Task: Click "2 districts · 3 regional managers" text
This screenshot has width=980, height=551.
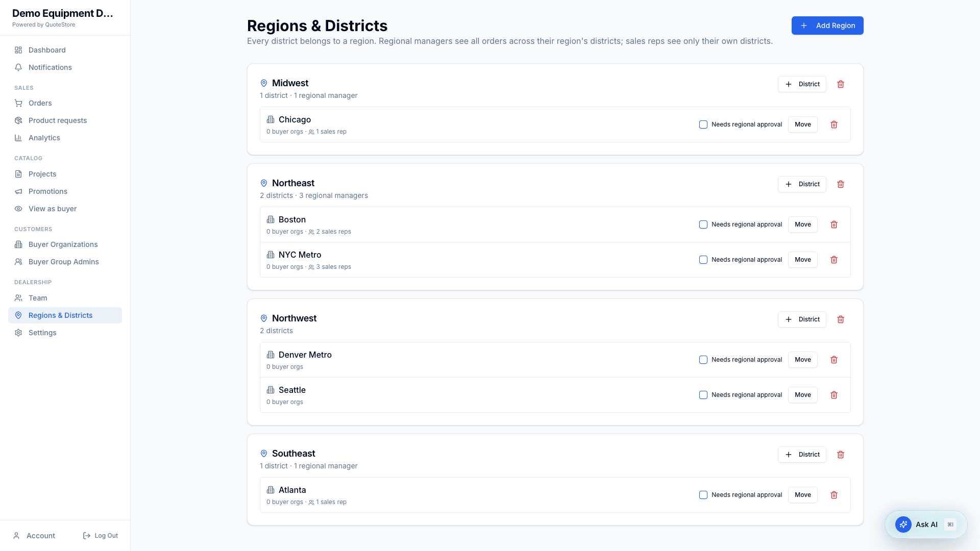Action: click(x=314, y=195)
